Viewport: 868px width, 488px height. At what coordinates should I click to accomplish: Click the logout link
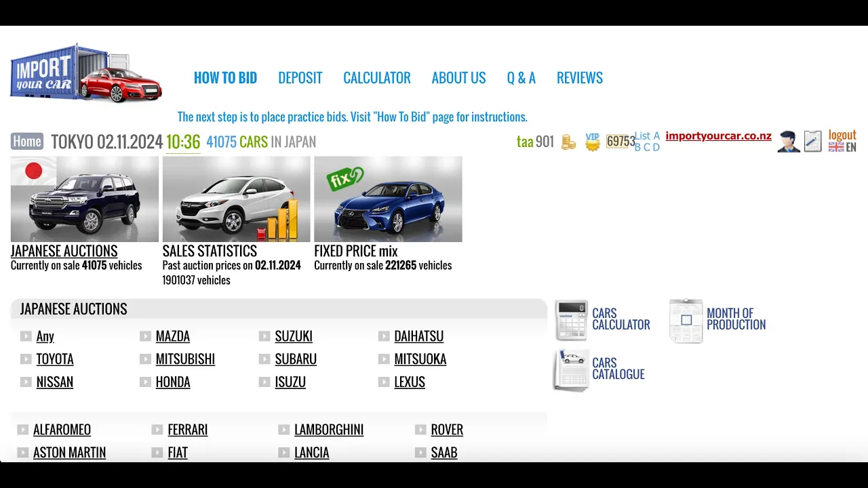(x=842, y=135)
